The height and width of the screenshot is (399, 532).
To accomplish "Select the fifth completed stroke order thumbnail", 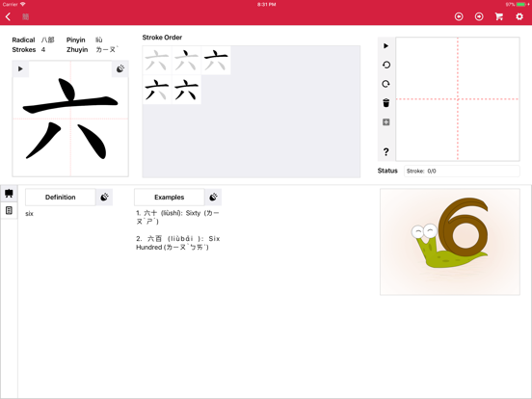I will tap(186, 90).
